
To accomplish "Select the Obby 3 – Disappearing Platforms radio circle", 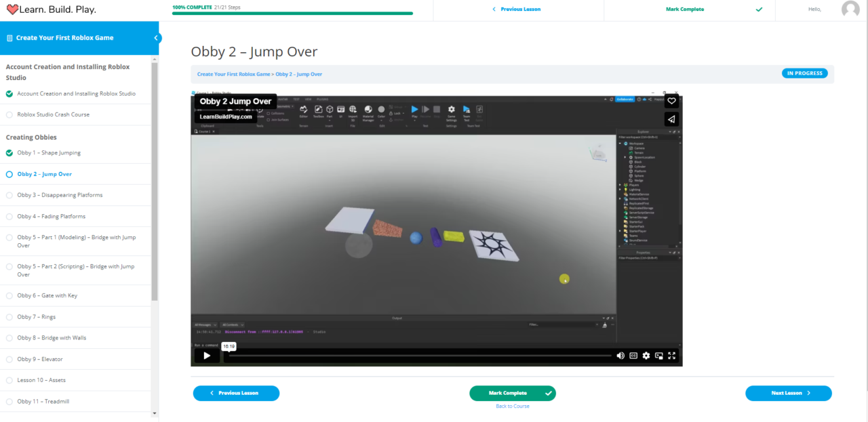I will pos(9,194).
